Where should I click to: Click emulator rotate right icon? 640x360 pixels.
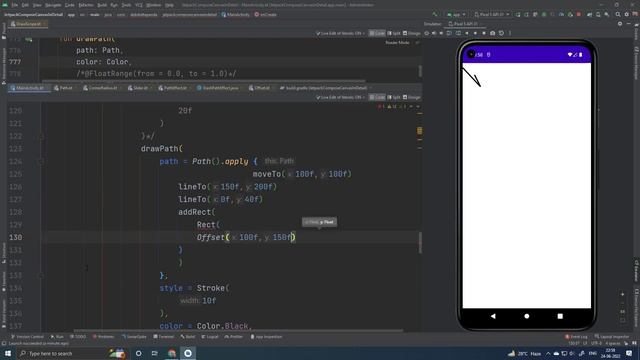click(458, 33)
